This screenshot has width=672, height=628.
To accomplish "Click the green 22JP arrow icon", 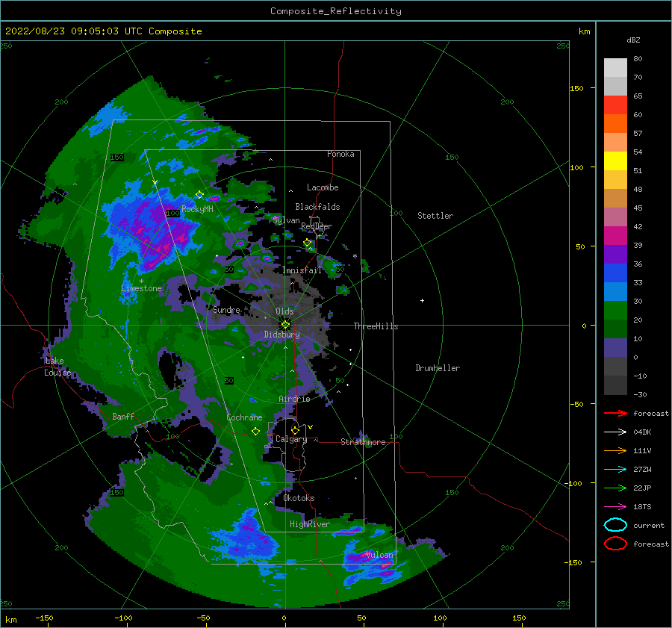I will click(x=615, y=488).
